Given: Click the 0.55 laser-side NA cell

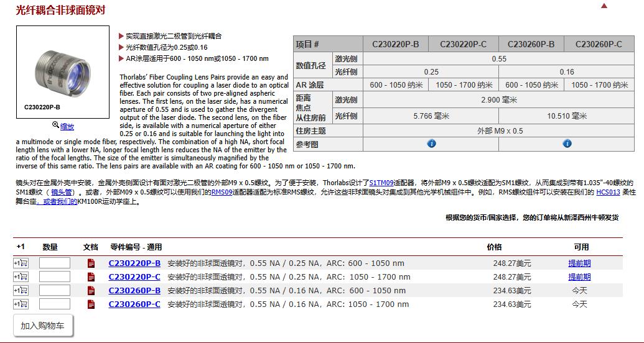Looking at the screenshot, I should pyautogui.click(x=498, y=58).
